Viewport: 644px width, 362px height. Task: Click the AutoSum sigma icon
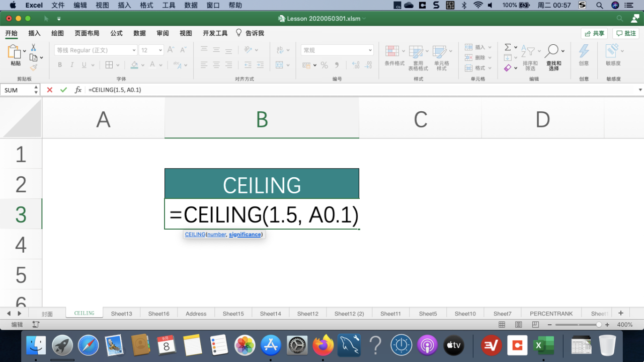tap(508, 47)
